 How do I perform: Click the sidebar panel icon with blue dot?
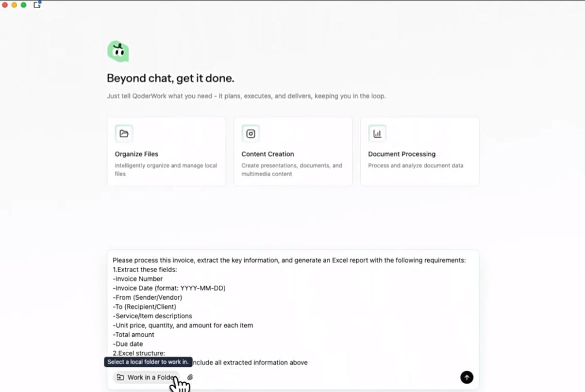[37, 5]
